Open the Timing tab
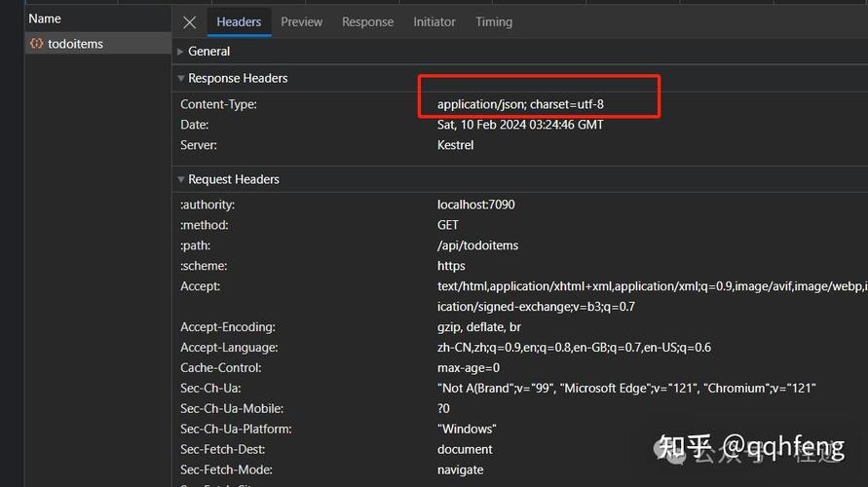 (494, 21)
